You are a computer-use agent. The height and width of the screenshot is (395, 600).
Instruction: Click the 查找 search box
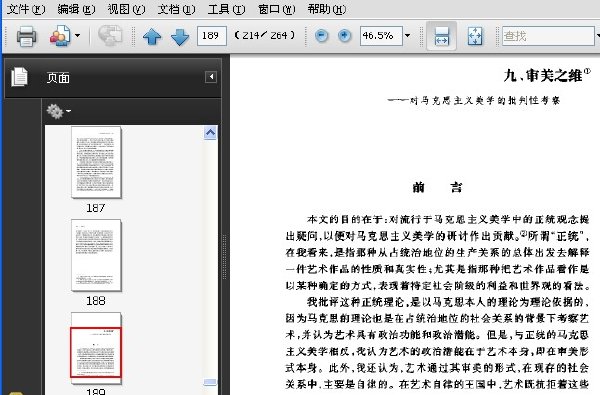pos(548,36)
